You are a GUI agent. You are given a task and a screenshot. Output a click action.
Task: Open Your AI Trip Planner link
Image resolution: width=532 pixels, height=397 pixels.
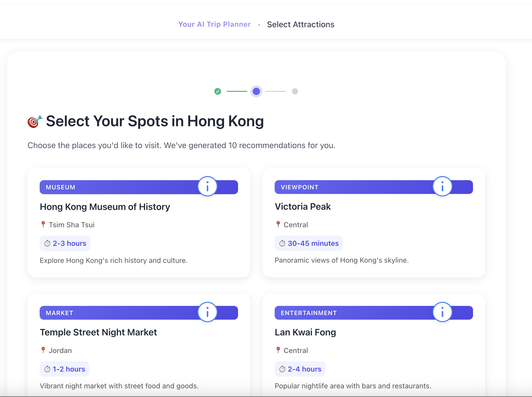coord(214,24)
